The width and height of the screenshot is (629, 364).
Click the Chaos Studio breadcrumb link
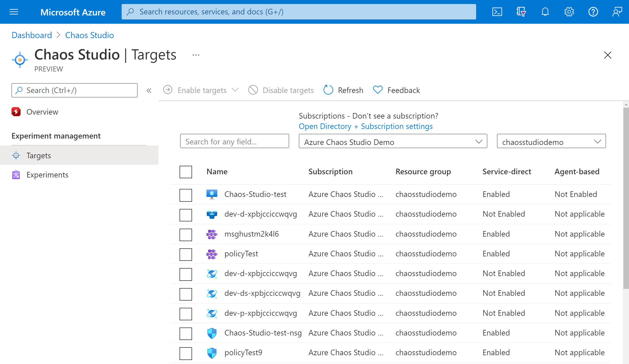[89, 35]
